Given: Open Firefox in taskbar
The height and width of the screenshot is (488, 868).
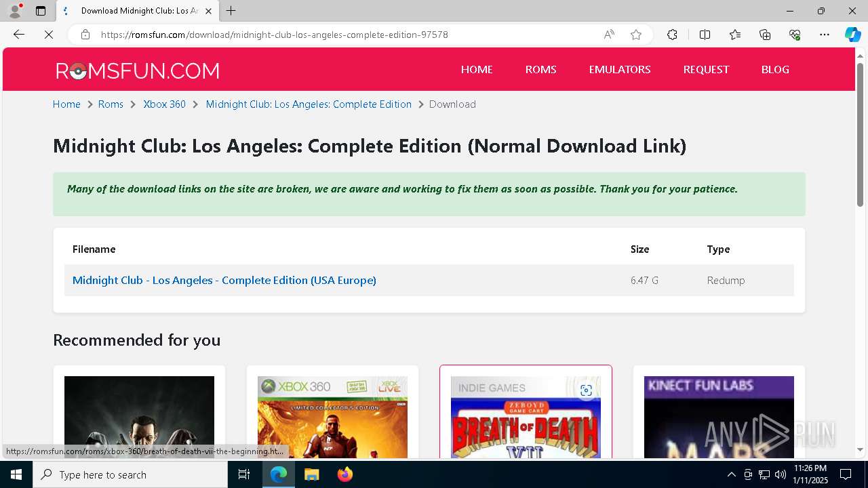Looking at the screenshot, I should click(x=344, y=474).
